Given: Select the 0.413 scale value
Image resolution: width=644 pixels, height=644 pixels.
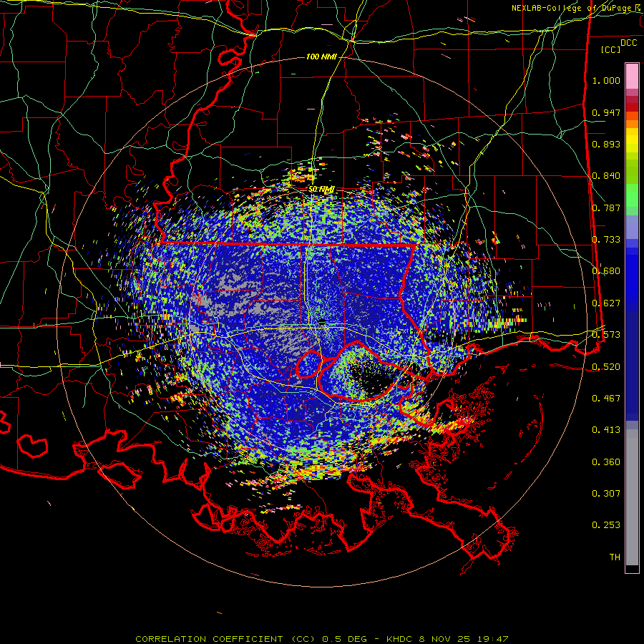Looking at the screenshot, I should (606, 430).
